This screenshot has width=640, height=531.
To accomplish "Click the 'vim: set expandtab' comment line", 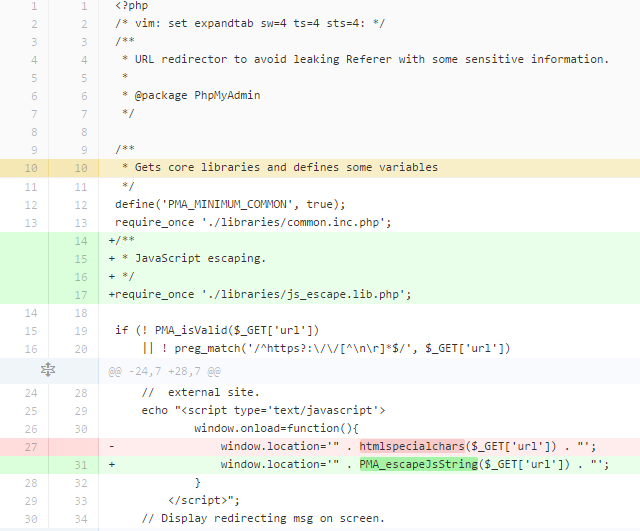I will [250, 23].
